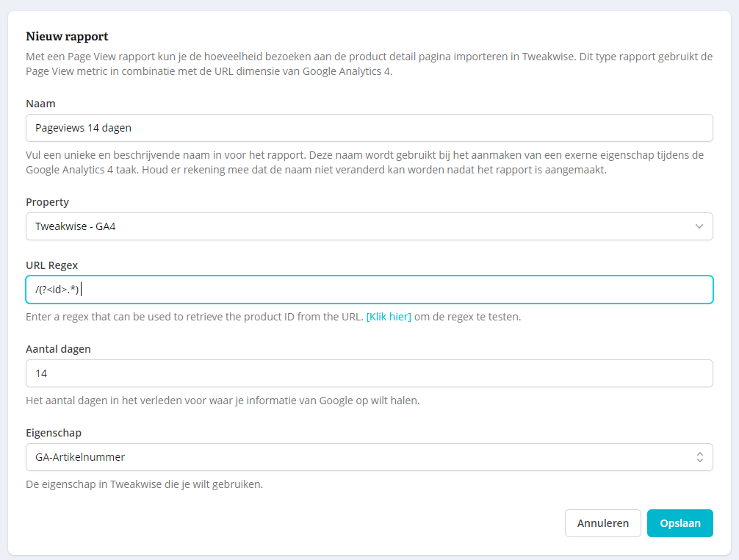Click the Eigenschap label
The height and width of the screenshot is (560, 739).
54,433
